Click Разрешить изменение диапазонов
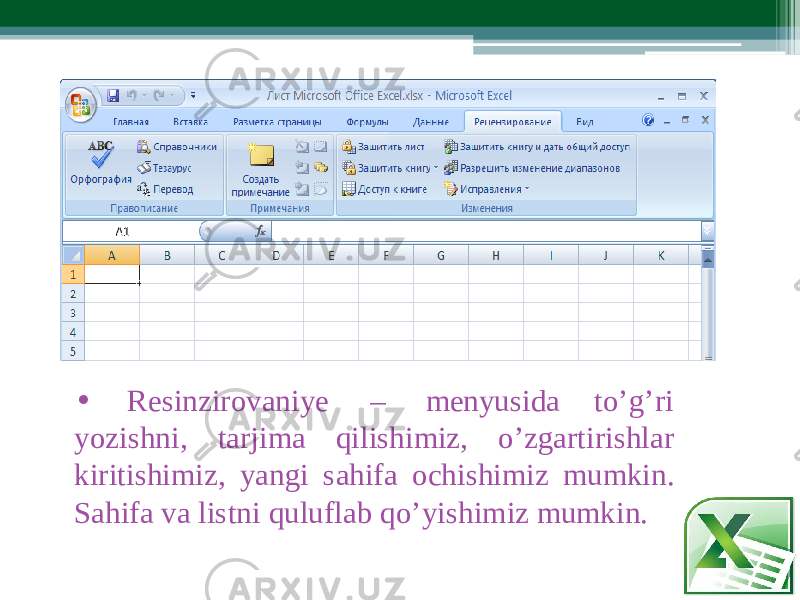Viewport: 800px width, 600px height. pyautogui.click(x=532, y=168)
